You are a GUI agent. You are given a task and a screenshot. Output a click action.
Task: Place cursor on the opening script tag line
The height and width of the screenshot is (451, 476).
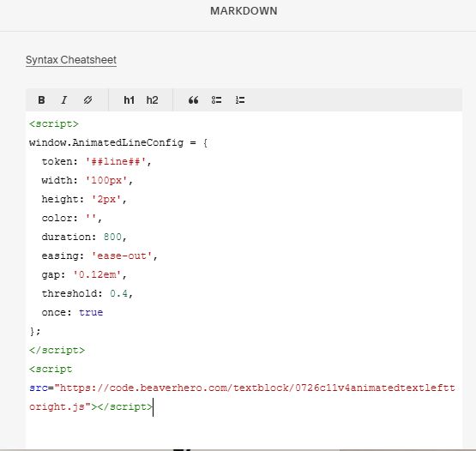point(54,123)
